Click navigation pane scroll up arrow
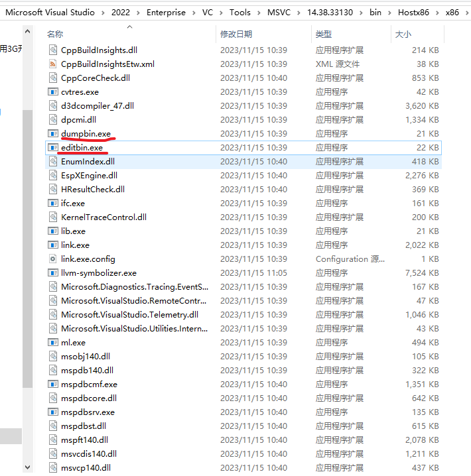Image resolution: width=471 pixels, height=476 pixels. 27,31
